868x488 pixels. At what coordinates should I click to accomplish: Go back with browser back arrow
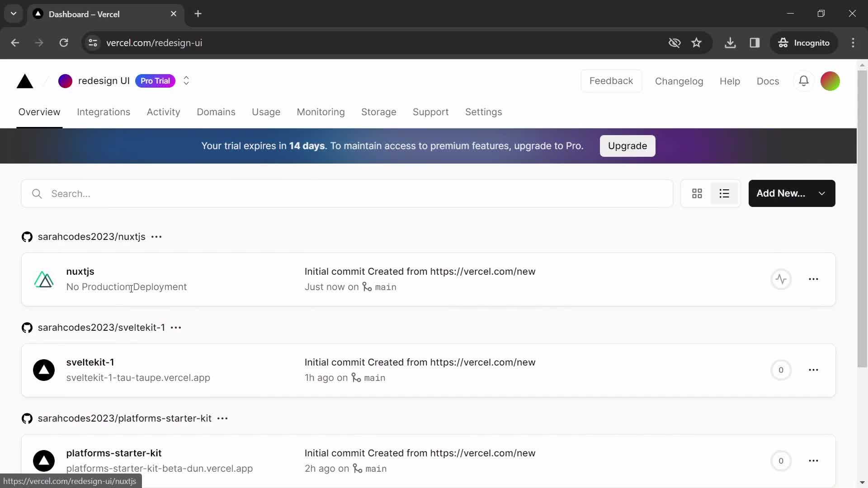15,43
